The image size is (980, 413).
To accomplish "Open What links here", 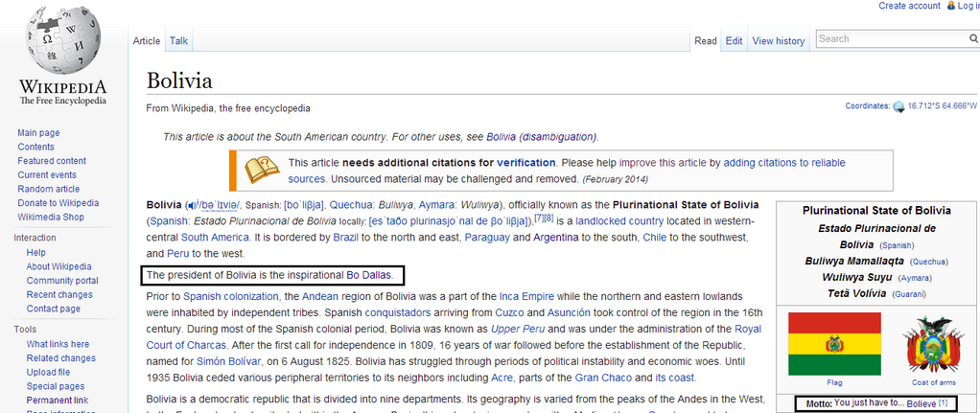I will (58, 344).
